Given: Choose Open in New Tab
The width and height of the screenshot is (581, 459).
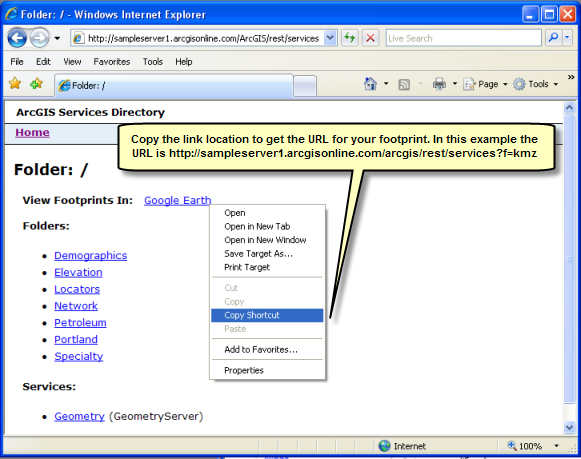Looking at the screenshot, I should point(257,226).
